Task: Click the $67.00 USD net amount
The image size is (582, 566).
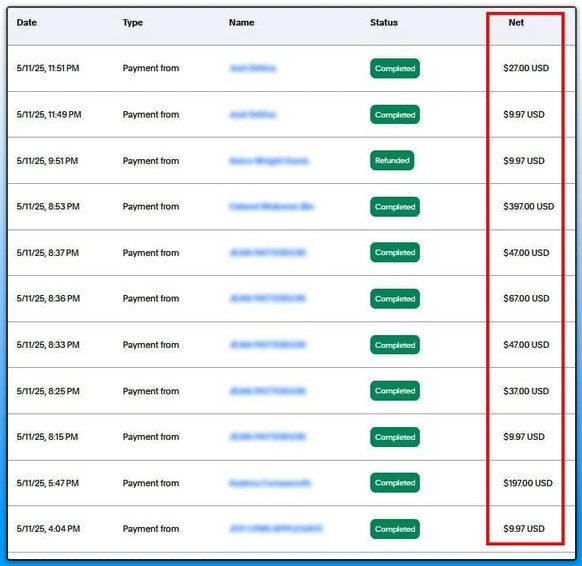Action: point(526,298)
